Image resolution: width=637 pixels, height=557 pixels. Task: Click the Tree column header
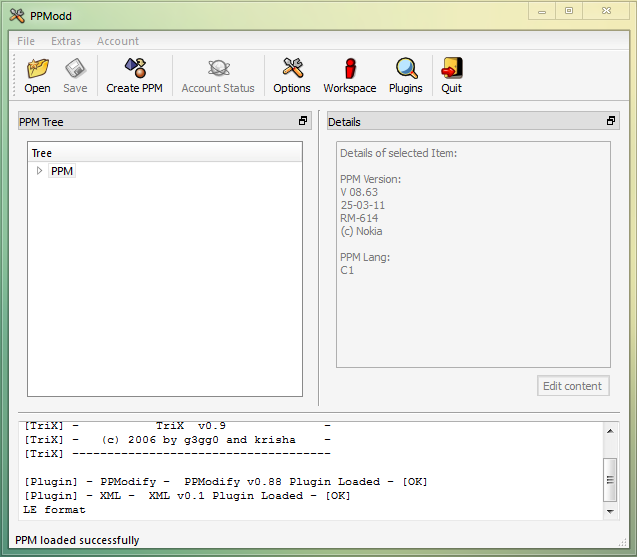[x=165, y=153]
